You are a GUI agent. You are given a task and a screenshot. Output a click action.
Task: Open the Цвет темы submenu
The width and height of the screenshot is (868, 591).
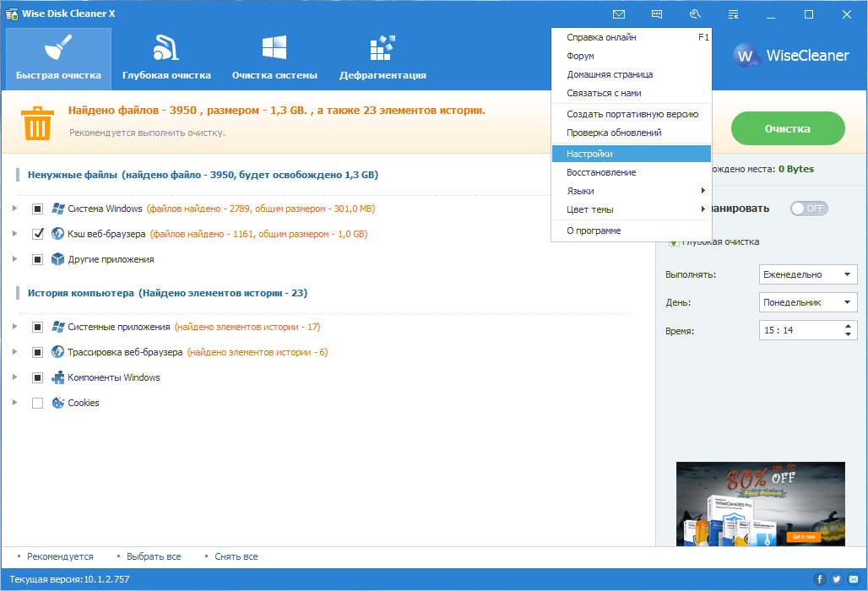631,209
